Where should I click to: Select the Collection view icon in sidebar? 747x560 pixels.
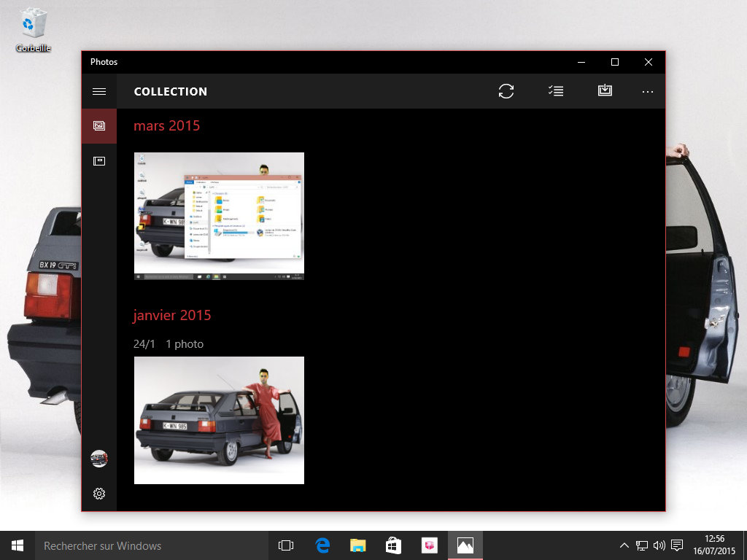click(99, 126)
